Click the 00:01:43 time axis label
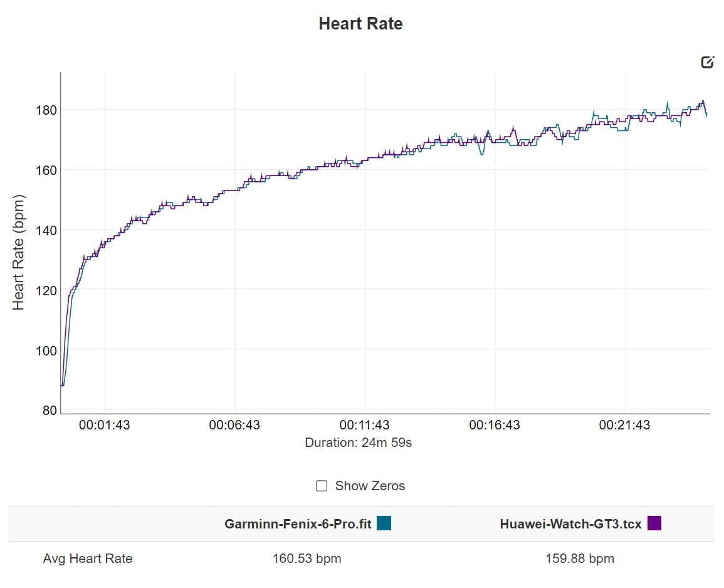 coord(105,425)
